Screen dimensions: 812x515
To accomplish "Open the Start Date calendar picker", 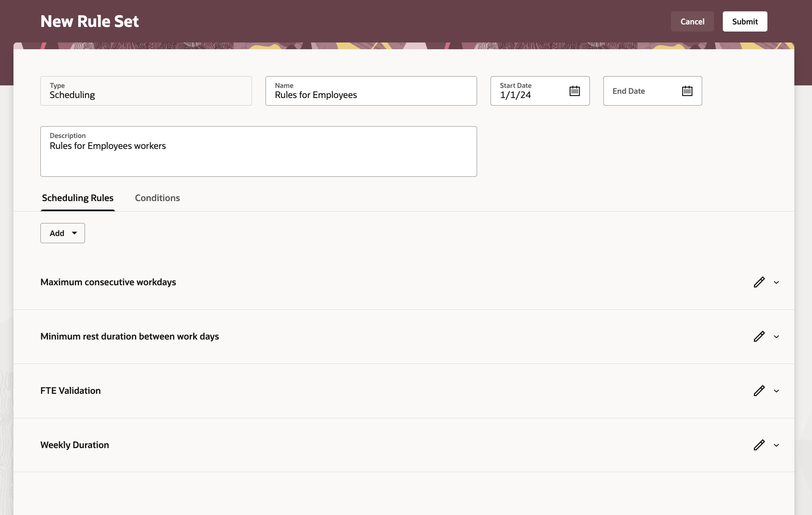I will pos(574,91).
